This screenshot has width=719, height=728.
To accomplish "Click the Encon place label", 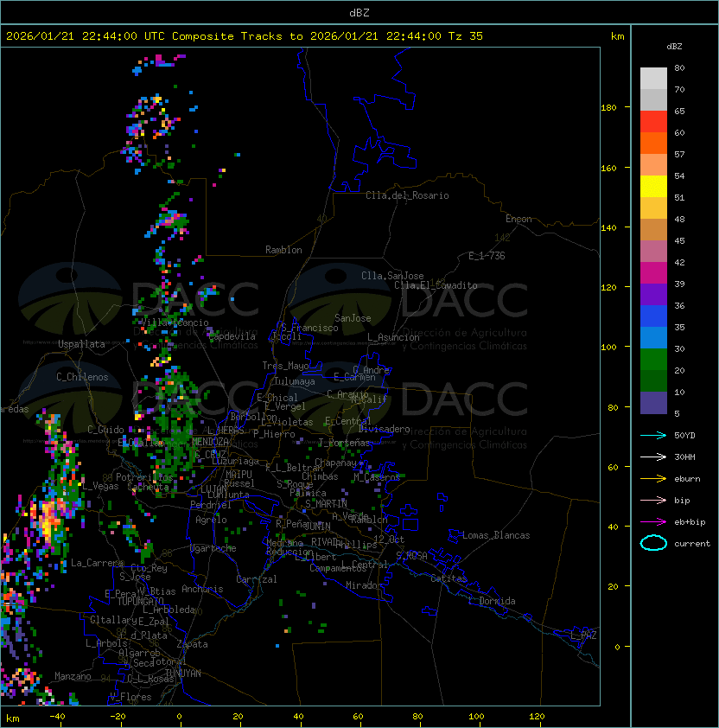I will tap(519, 219).
